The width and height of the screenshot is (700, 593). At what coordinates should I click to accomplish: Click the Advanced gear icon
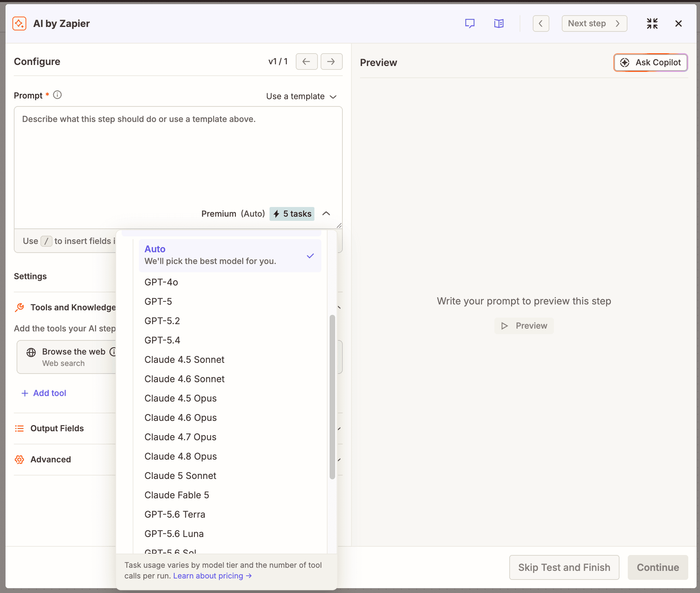(x=20, y=460)
